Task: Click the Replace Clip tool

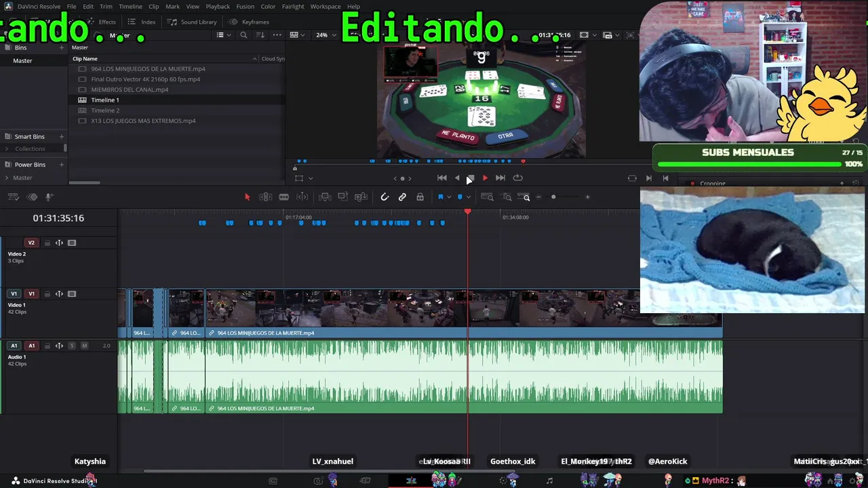Action: 361,197
